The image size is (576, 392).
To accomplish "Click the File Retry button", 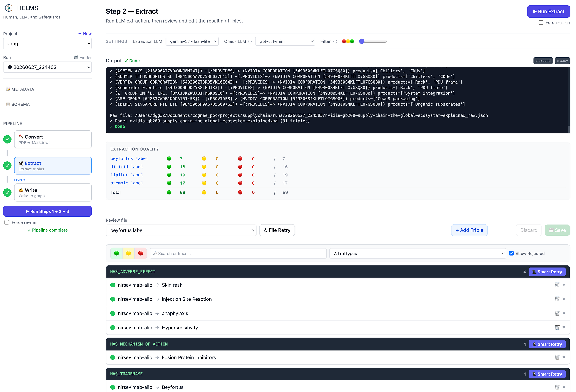I will point(277,230).
